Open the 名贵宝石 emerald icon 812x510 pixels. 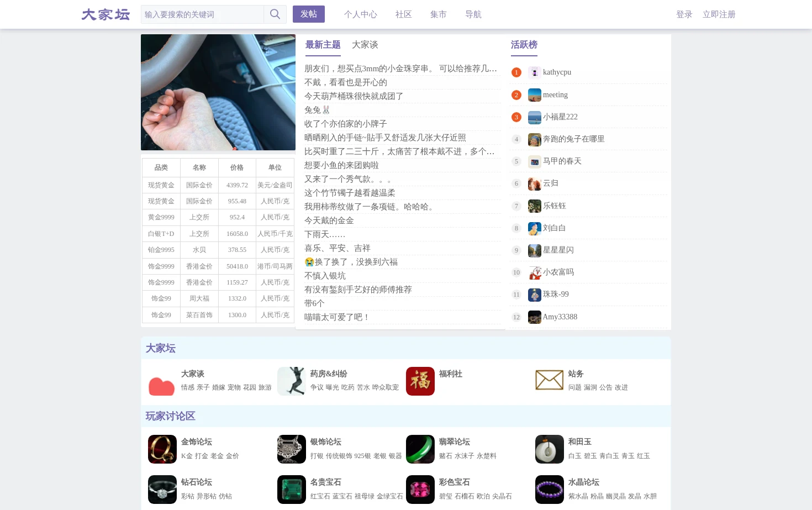pos(291,490)
